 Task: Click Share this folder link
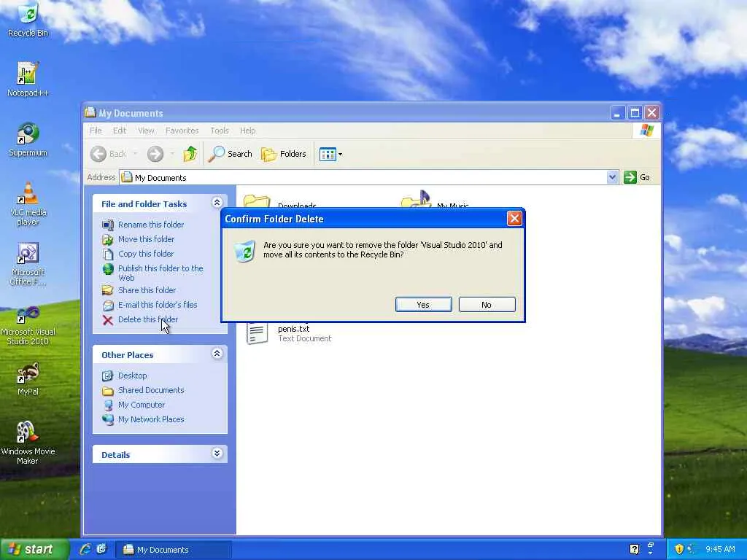click(x=147, y=290)
